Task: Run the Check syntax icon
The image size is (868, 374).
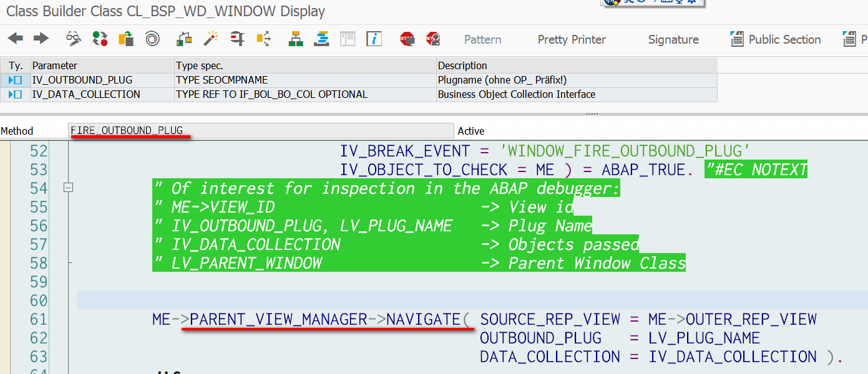Action: tap(184, 39)
